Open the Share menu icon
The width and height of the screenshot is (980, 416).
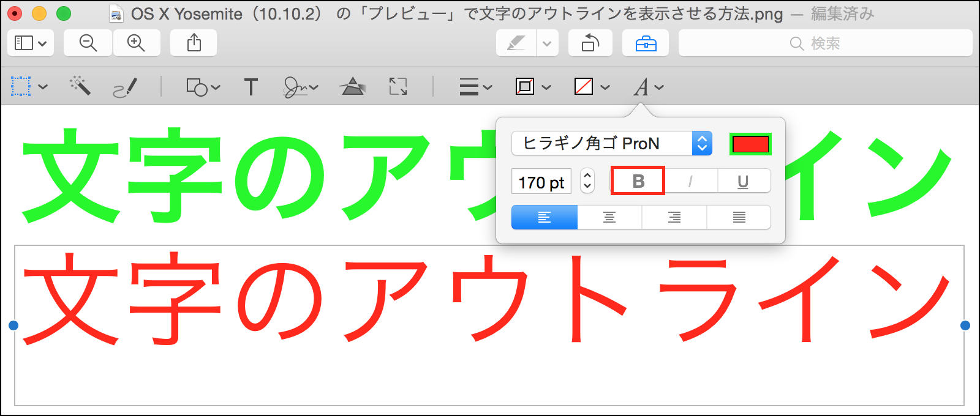[x=194, y=43]
